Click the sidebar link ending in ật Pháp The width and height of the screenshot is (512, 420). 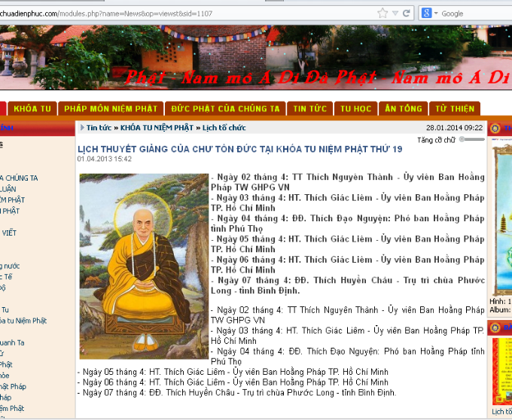[x=13, y=386]
